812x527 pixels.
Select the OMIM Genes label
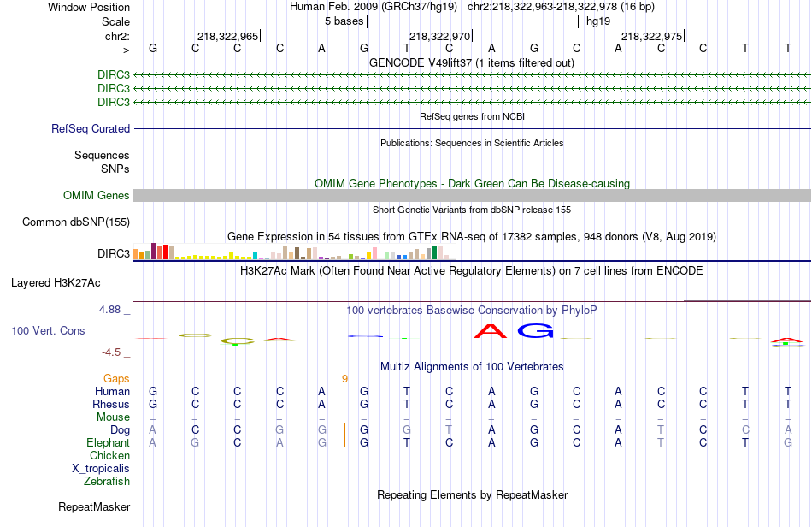coord(97,195)
